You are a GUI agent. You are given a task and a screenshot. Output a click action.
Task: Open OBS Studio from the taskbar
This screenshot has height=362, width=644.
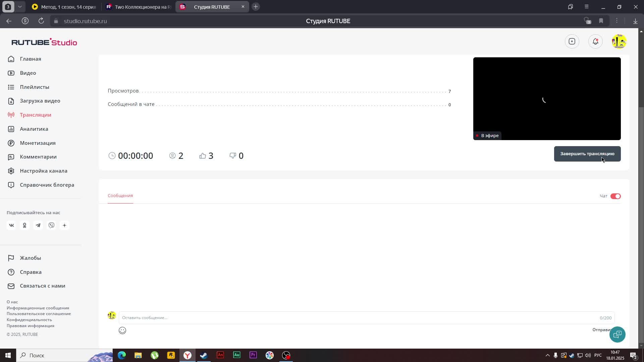286,355
